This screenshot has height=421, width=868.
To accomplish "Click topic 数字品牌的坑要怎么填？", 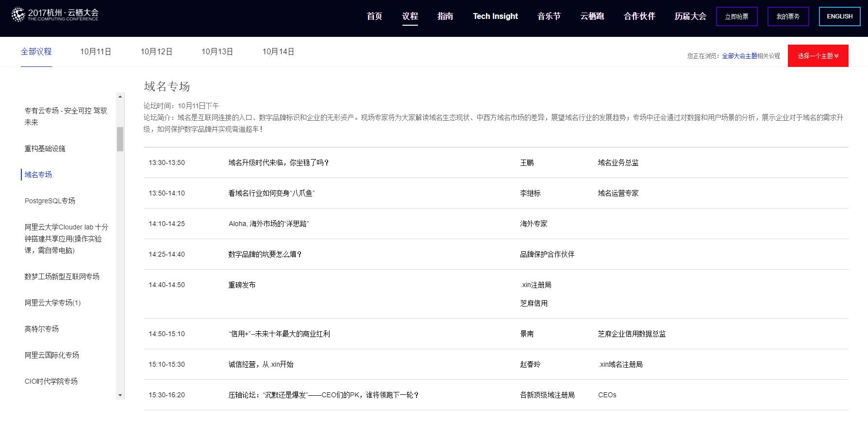I will [x=265, y=254].
